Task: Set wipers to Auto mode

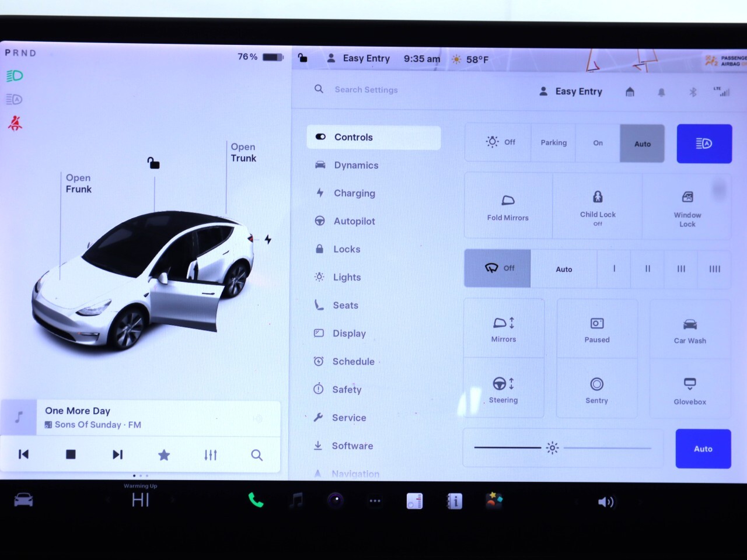Action: (x=564, y=269)
